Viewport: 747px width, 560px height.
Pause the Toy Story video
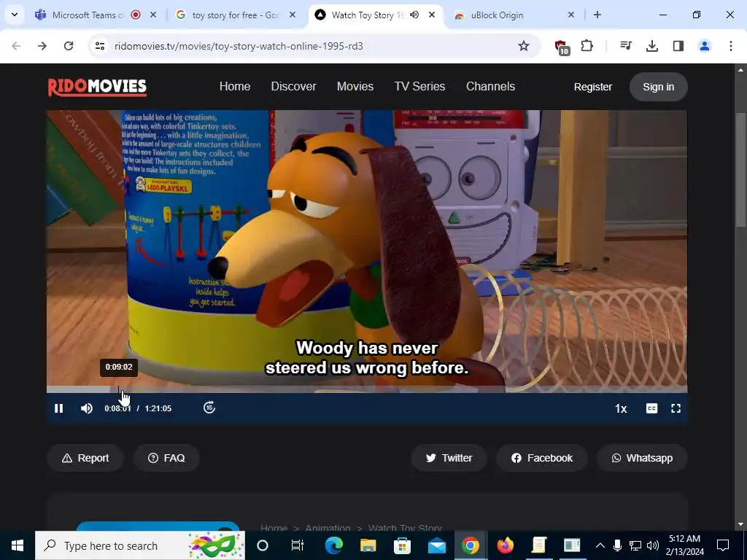click(x=58, y=408)
